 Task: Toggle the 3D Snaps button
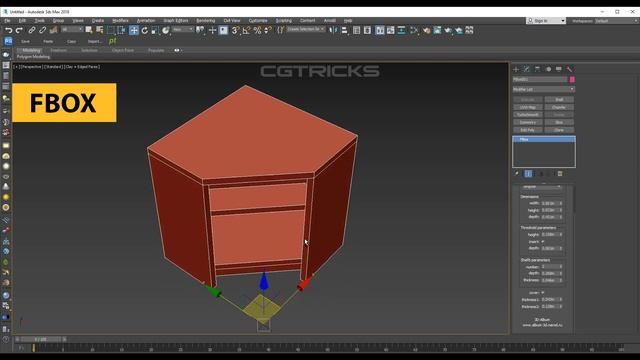click(236, 30)
